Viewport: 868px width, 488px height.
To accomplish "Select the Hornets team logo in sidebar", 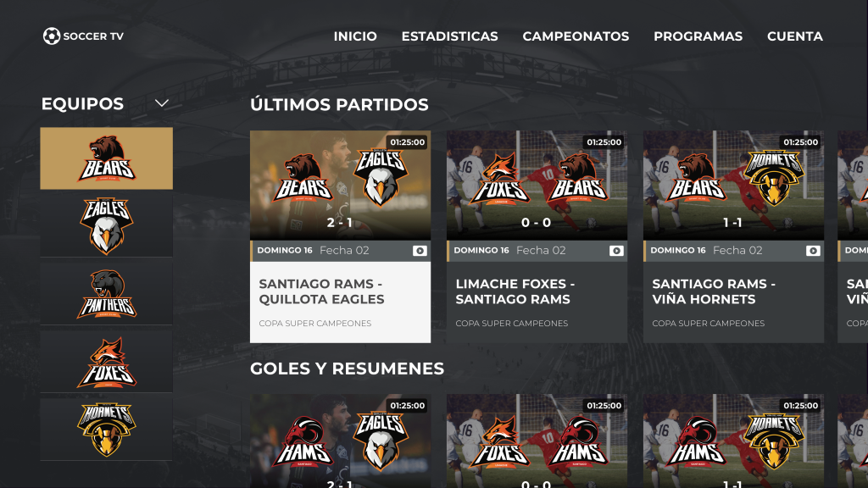I will 106,430.
